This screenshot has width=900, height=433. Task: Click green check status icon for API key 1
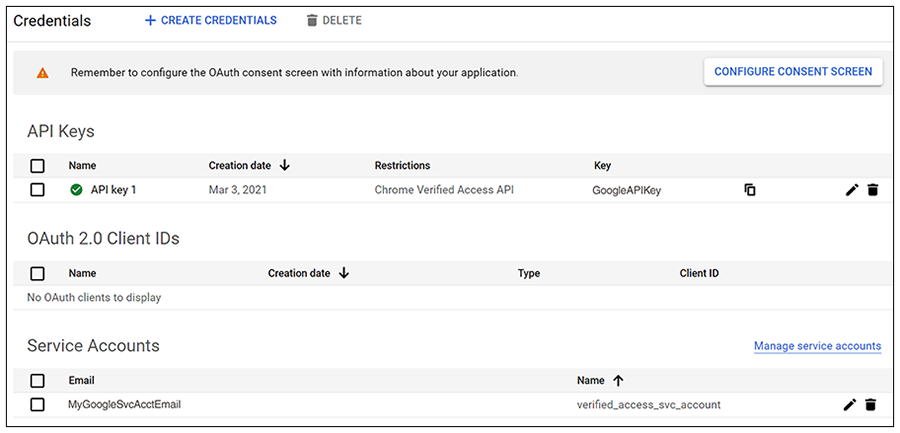[x=76, y=190]
